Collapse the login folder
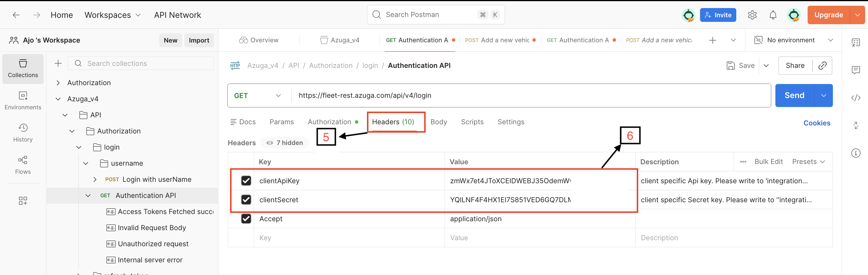Viewport: 868px width, 275px height. click(x=79, y=147)
